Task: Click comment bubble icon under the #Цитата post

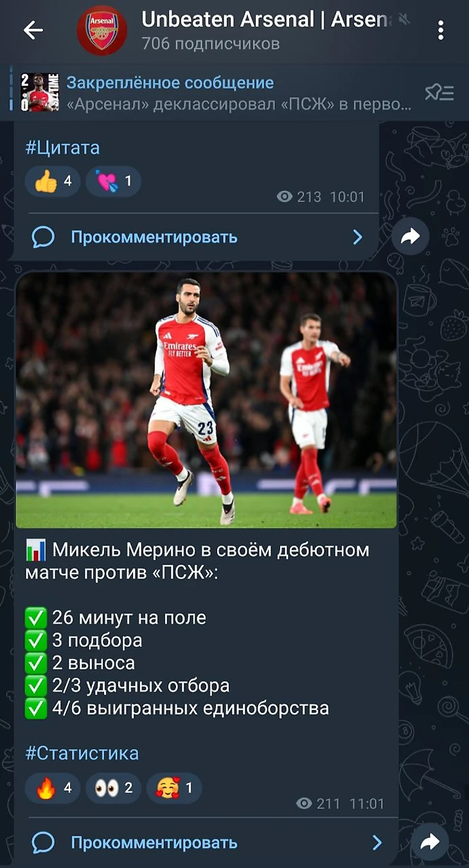Action: coord(43,237)
